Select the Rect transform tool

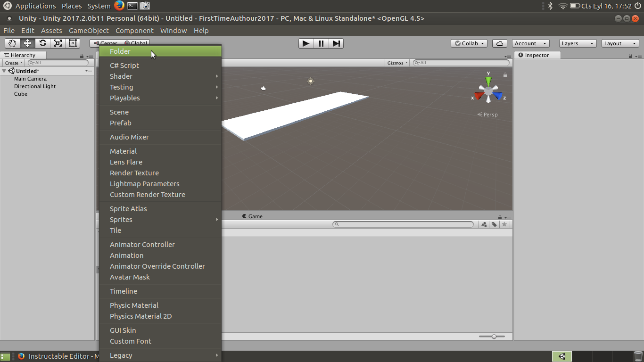(73, 43)
